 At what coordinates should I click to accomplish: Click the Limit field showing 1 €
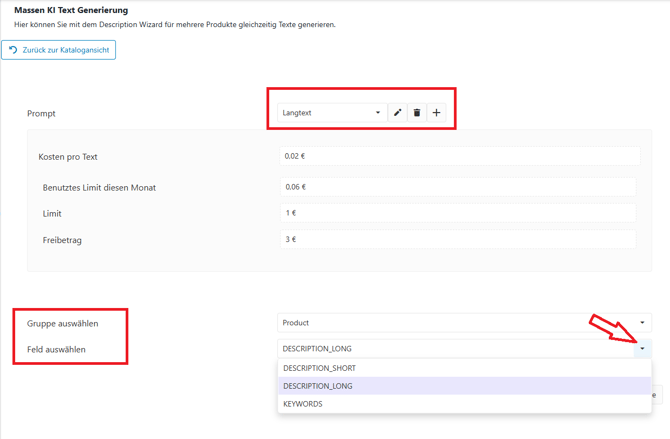coord(457,213)
